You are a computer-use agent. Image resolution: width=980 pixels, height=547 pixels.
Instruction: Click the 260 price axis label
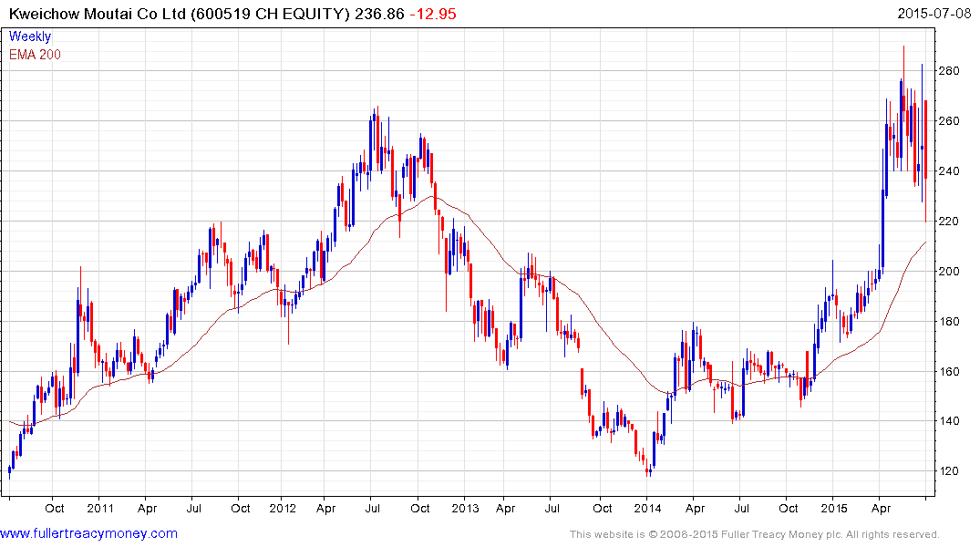click(x=949, y=121)
